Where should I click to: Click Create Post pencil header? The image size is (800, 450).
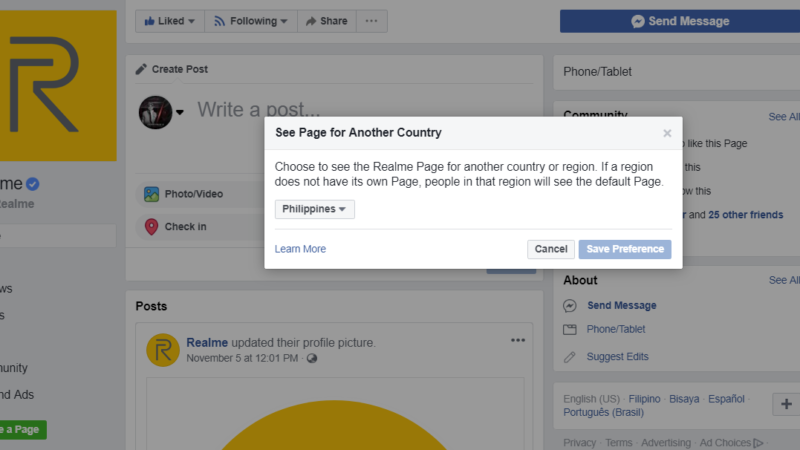(172, 69)
